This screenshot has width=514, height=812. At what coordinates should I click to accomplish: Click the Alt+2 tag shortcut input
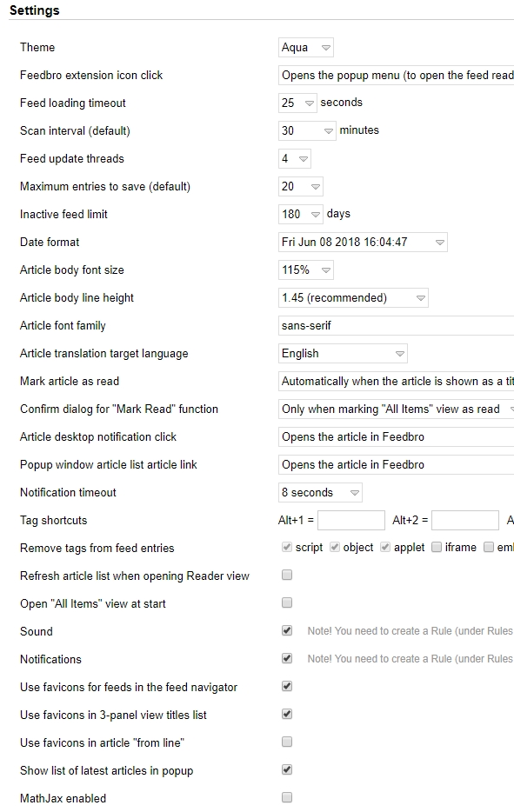coord(465,521)
